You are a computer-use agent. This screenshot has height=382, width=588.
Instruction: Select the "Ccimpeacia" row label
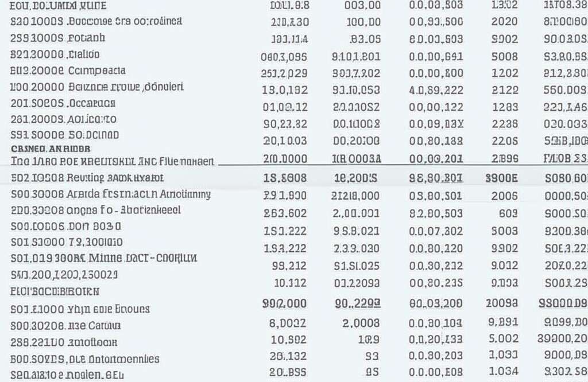pos(96,71)
